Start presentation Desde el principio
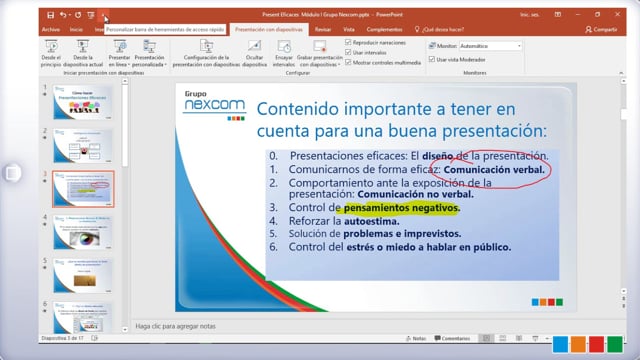Screen dimensions: 640x360 click(51, 53)
